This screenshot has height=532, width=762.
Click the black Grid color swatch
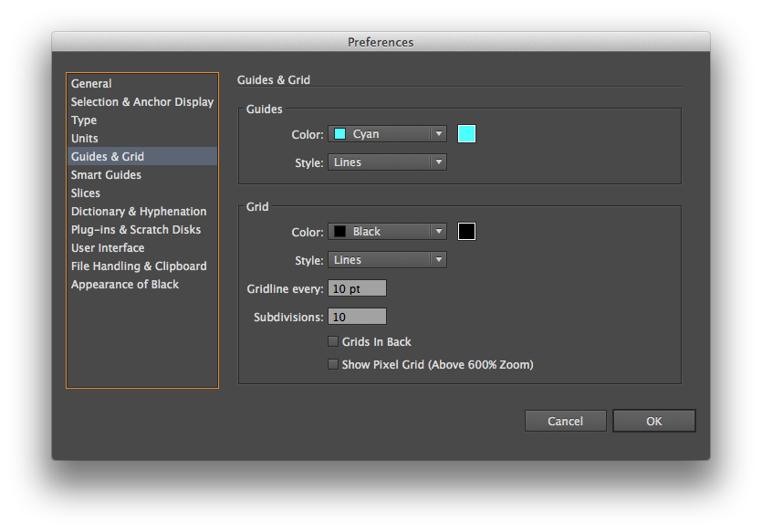coord(466,231)
